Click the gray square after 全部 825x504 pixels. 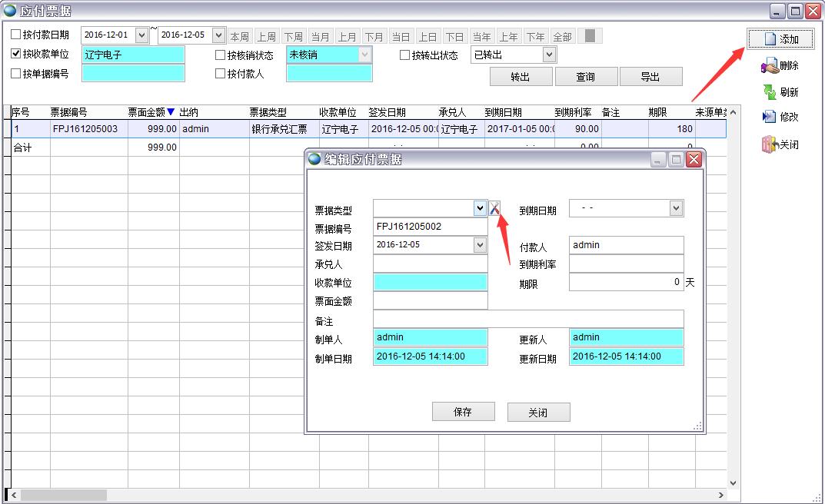(x=590, y=36)
